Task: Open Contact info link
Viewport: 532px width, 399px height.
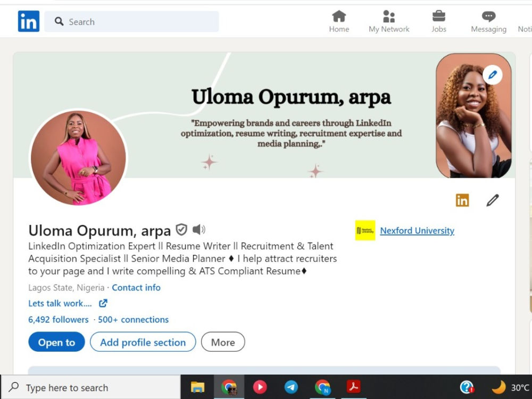Action: click(136, 287)
